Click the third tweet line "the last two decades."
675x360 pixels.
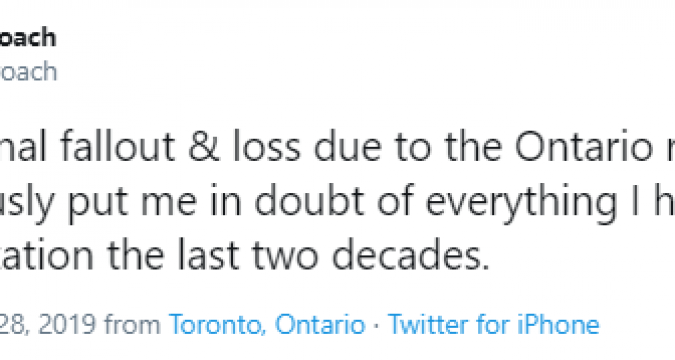245,254
